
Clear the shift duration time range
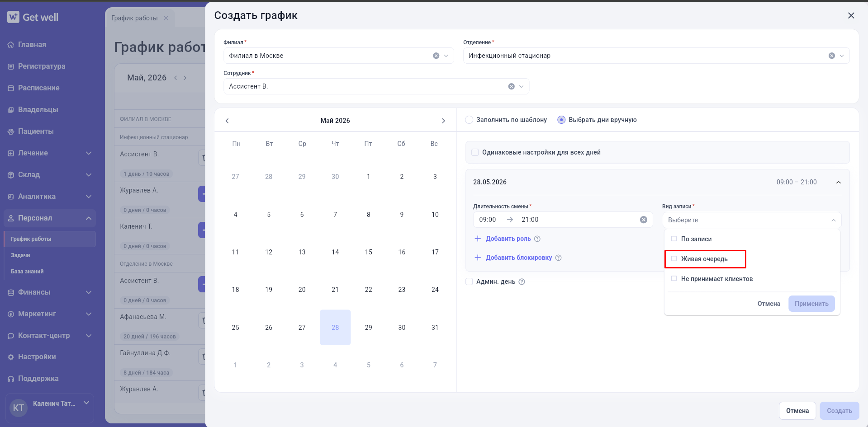pyautogui.click(x=644, y=220)
